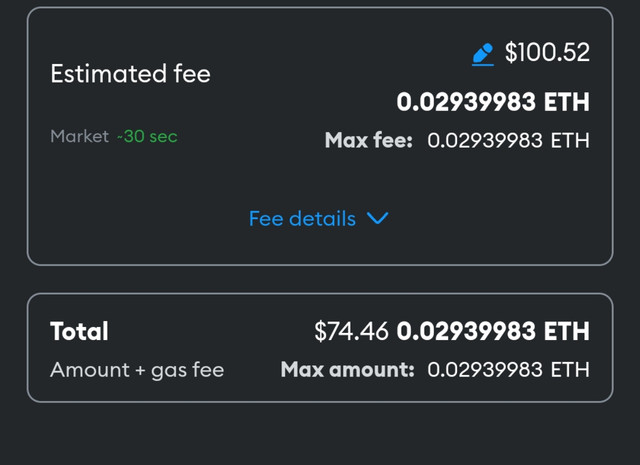Select the $100.52 estimated fee amount
The height and width of the screenshot is (465, 640).
tap(547, 52)
